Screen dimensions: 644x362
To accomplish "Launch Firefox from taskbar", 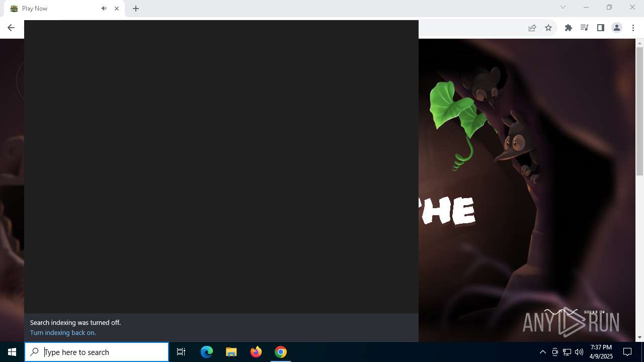I will click(256, 352).
